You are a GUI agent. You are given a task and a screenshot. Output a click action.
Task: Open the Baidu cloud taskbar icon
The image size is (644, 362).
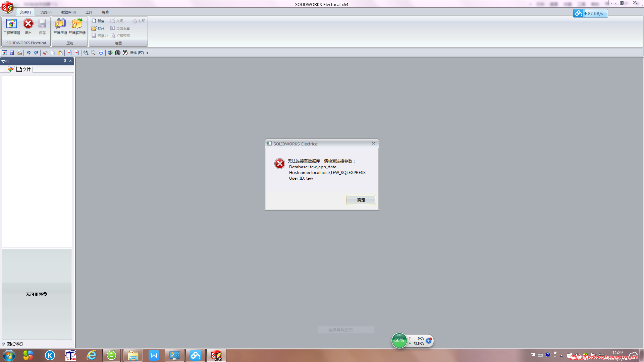pyautogui.click(x=196, y=355)
